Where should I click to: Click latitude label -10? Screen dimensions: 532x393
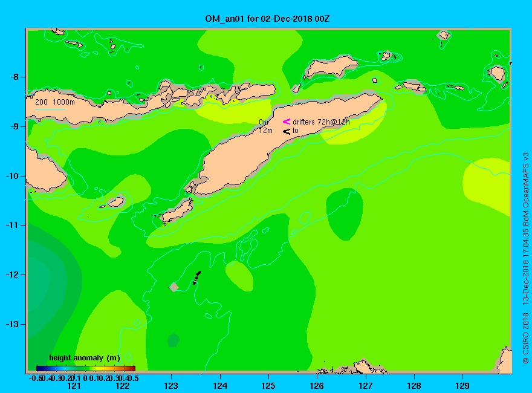pyautogui.click(x=12, y=176)
